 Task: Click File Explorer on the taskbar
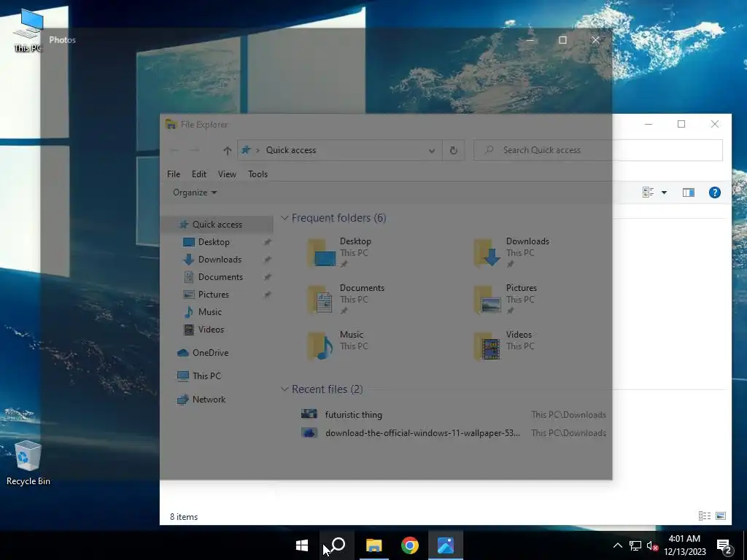click(x=374, y=545)
